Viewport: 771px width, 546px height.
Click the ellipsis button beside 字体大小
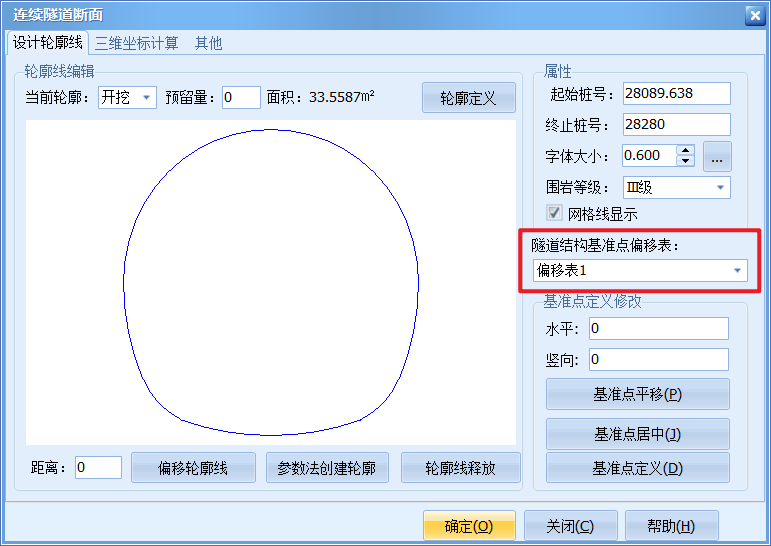(x=717, y=156)
